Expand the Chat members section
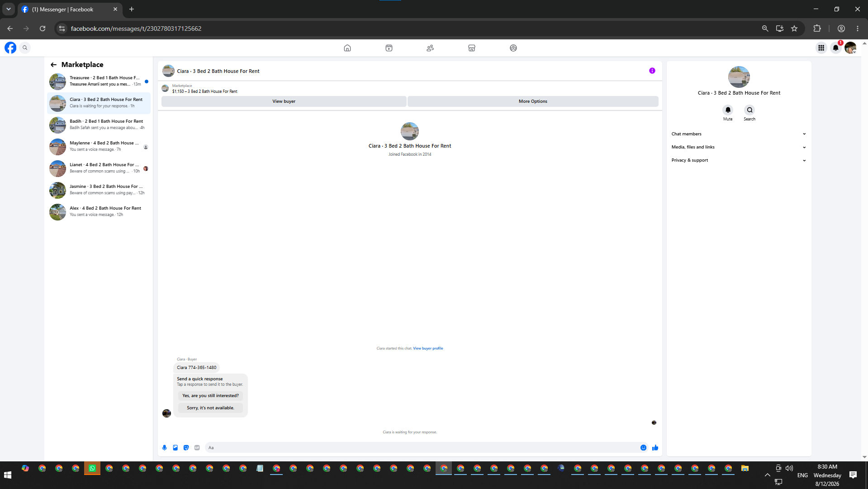 739,134
